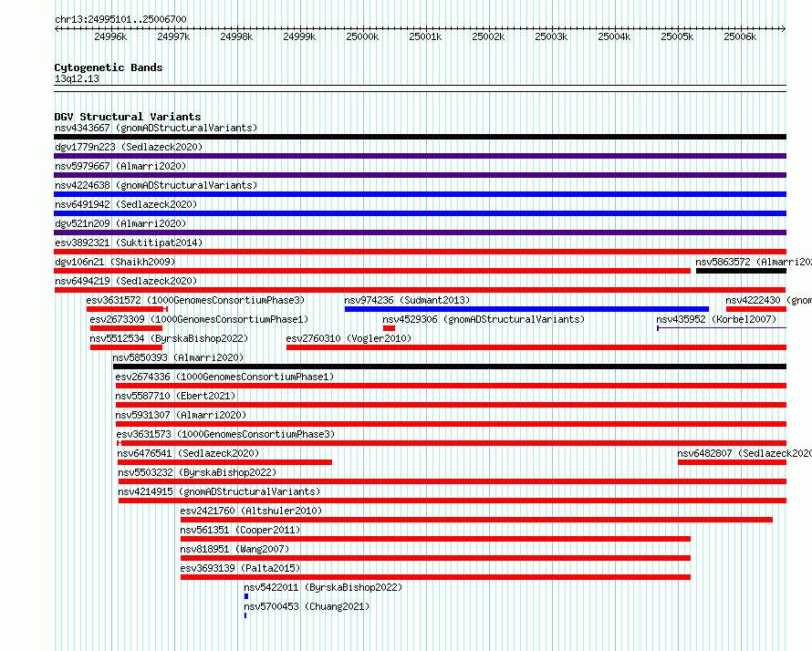Select the nsv561351 Cooper2011 label
This screenshot has height=651, width=812.
point(240,530)
